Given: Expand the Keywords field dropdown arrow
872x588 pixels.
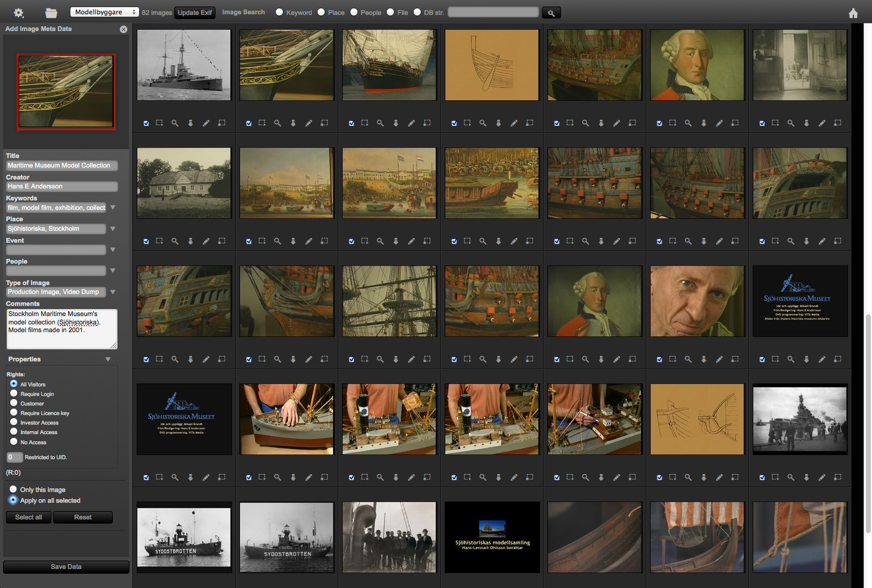Looking at the screenshot, I should [113, 208].
